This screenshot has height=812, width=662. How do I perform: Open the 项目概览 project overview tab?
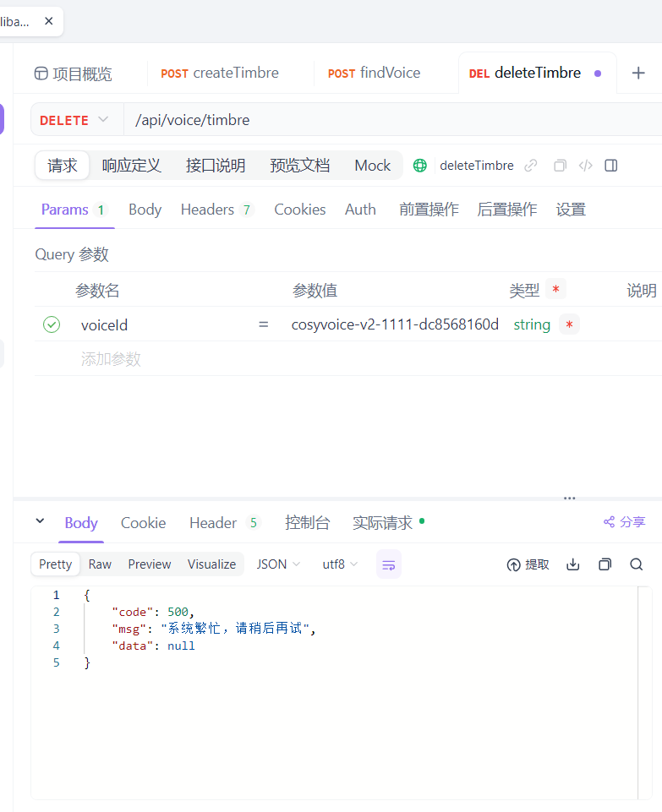click(73, 74)
